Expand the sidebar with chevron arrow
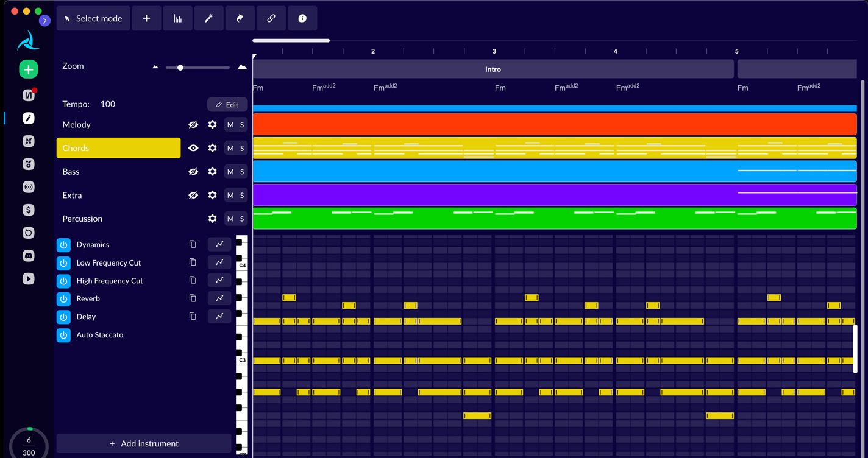 (44, 21)
